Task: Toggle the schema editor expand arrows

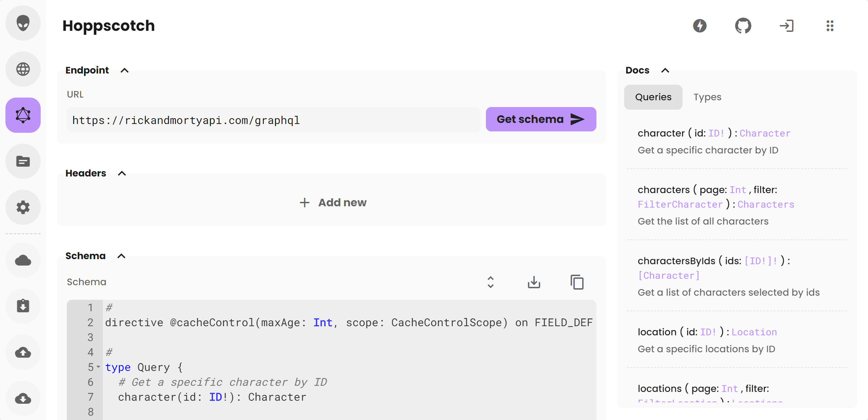Action: [491, 282]
